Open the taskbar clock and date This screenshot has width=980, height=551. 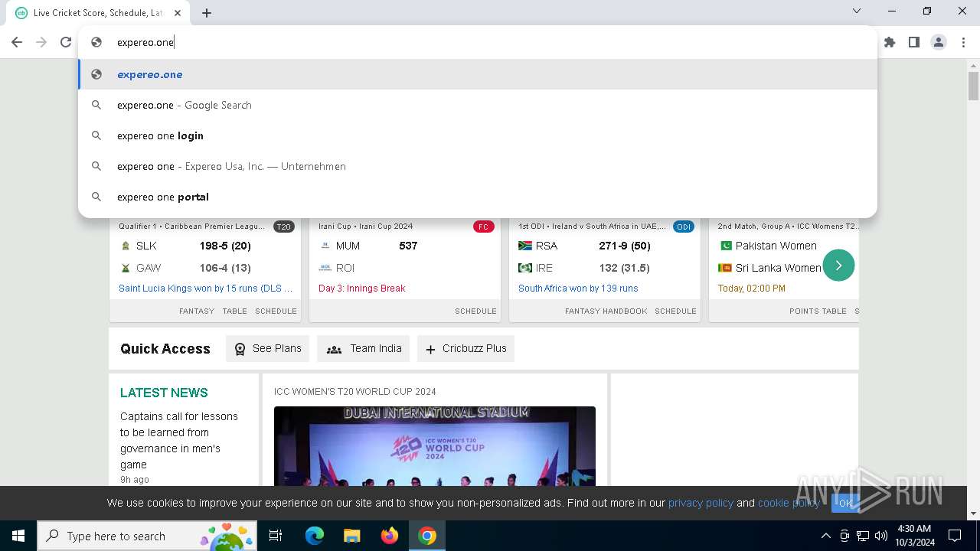914,536
